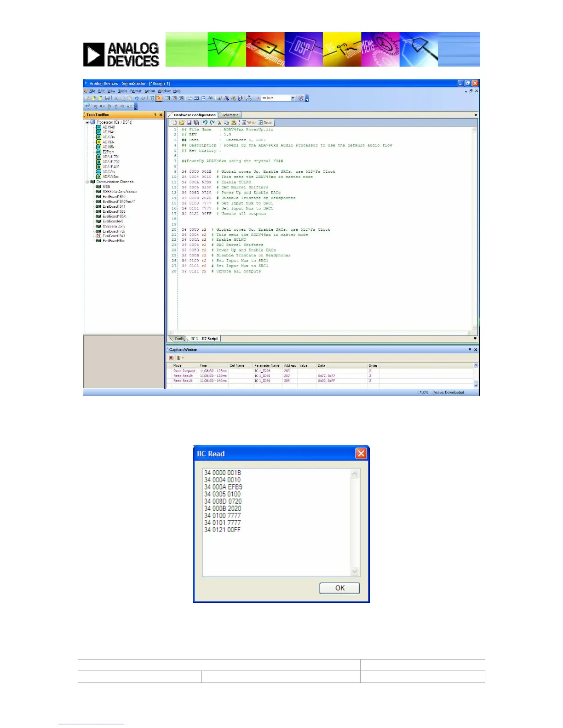The image size is (563, 728).
Task: Select E2Prom in the processor tree
Action: [108, 152]
